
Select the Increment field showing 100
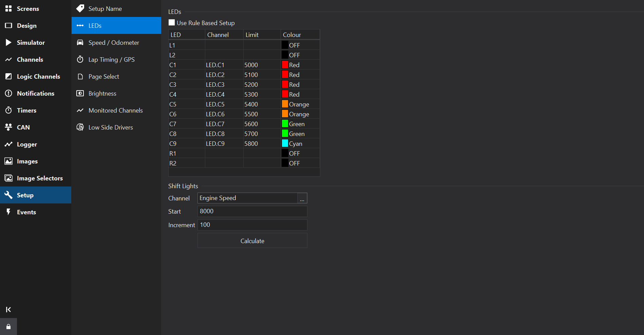pos(252,225)
